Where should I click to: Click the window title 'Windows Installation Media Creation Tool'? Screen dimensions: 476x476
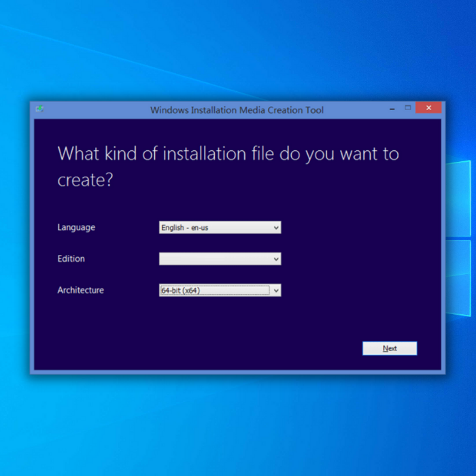(237, 110)
